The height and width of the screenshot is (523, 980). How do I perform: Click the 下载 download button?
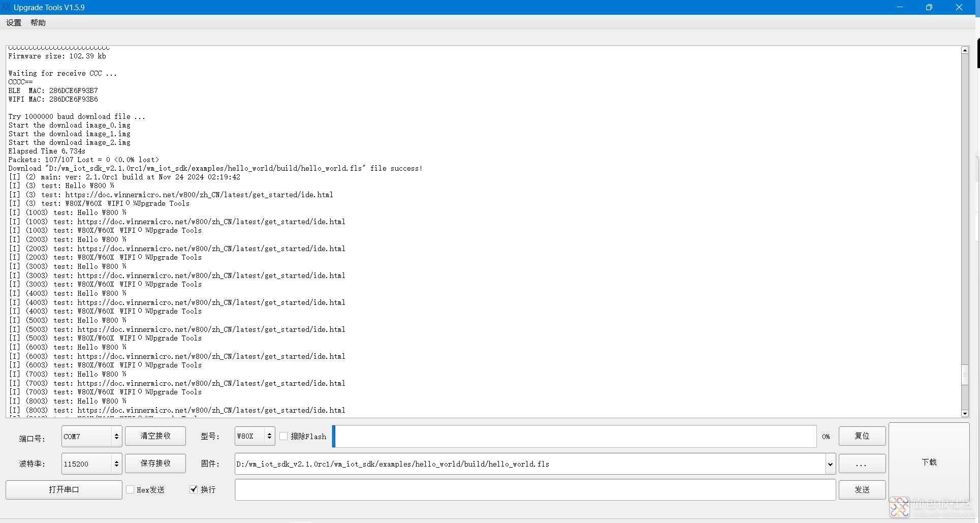tap(929, 462)
